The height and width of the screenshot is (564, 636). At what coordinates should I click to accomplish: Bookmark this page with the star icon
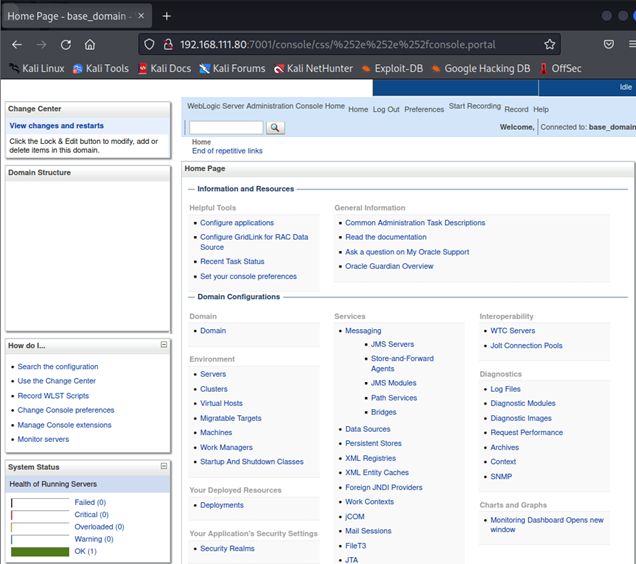click(550, 44)
